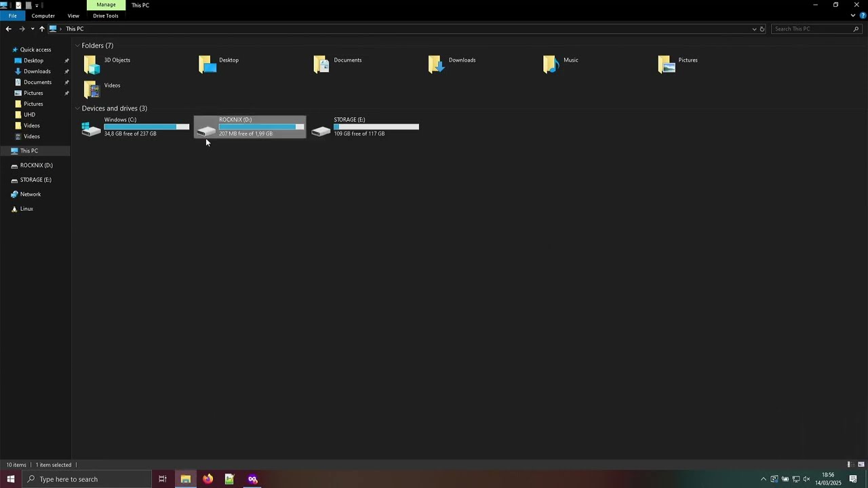This screenshot has width=868, height=488.
Task: Collapse the Folders (7) group
Action: point(77,45)
